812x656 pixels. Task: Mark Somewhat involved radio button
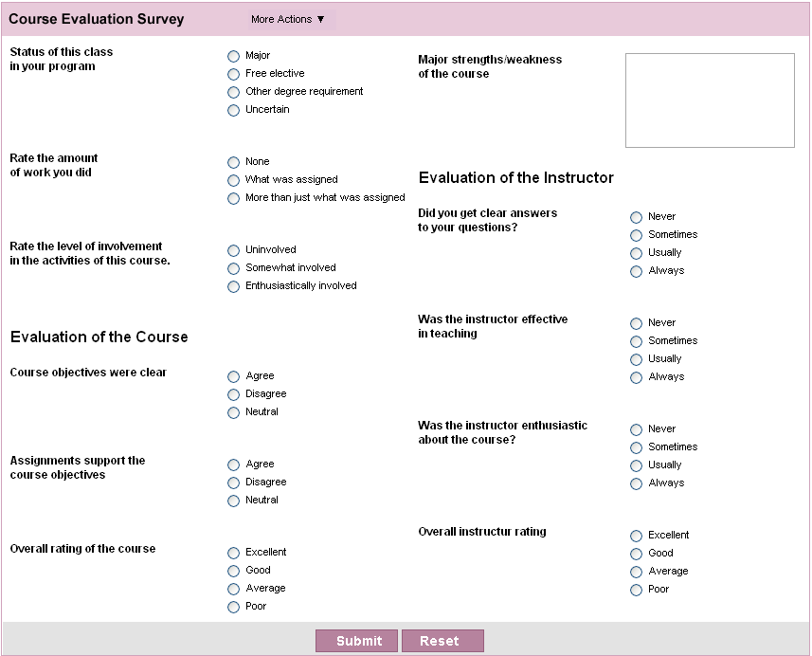(234, 269)
